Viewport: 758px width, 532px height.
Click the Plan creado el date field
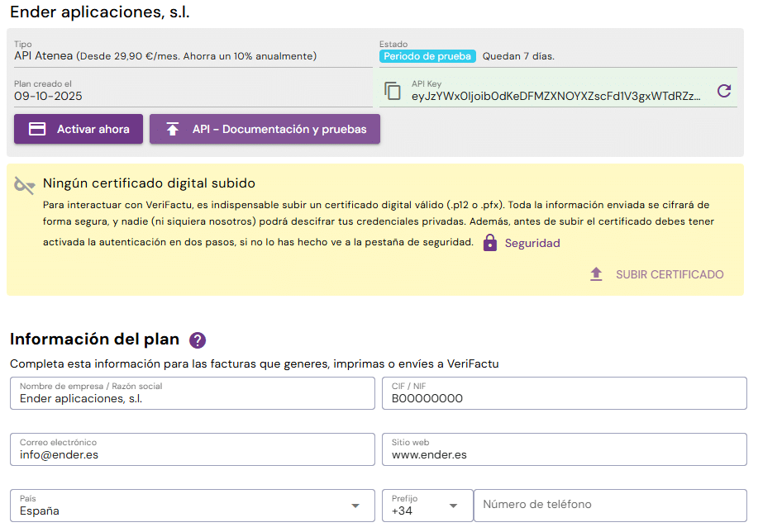[192, 95]
